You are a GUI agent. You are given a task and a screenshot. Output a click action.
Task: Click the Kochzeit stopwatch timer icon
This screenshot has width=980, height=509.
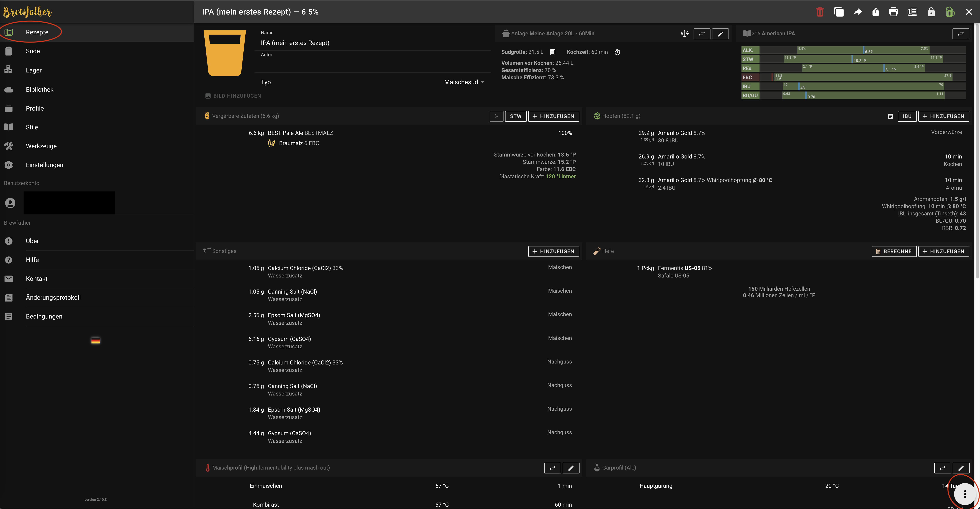click(x=617, y=52)
